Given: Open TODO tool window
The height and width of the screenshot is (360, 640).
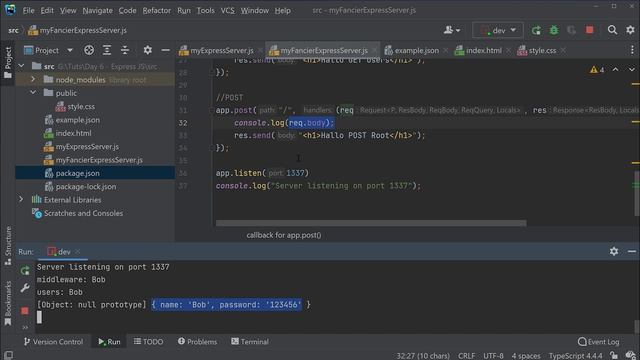Looking at the screenshot, I should [x=149, y=342].
